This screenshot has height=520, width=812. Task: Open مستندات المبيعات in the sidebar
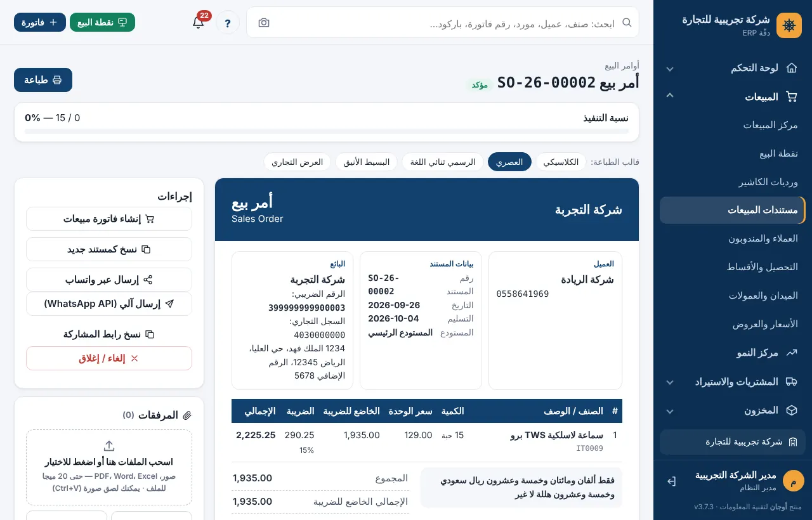pyautogui.click(x=733, y=210)
